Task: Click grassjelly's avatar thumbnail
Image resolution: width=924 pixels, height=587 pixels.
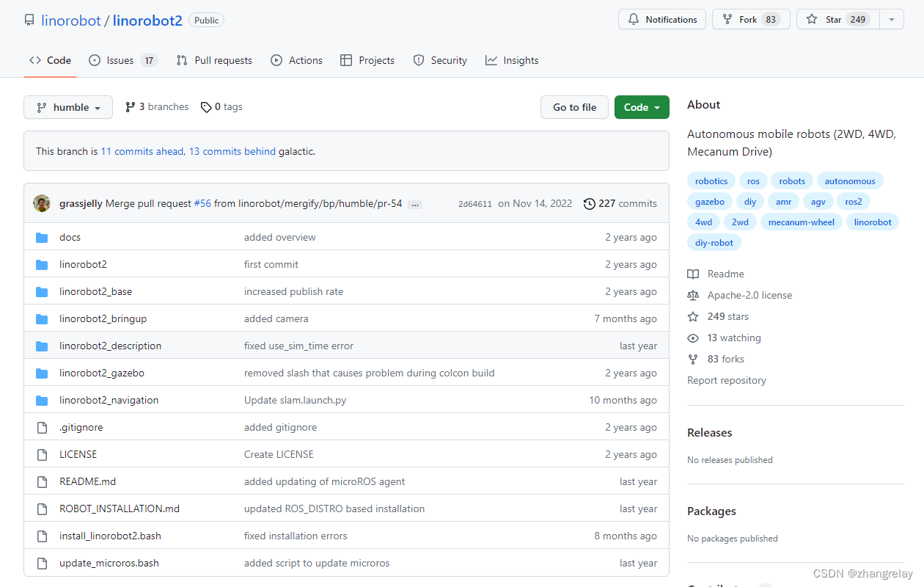Action: click(42, 203)
